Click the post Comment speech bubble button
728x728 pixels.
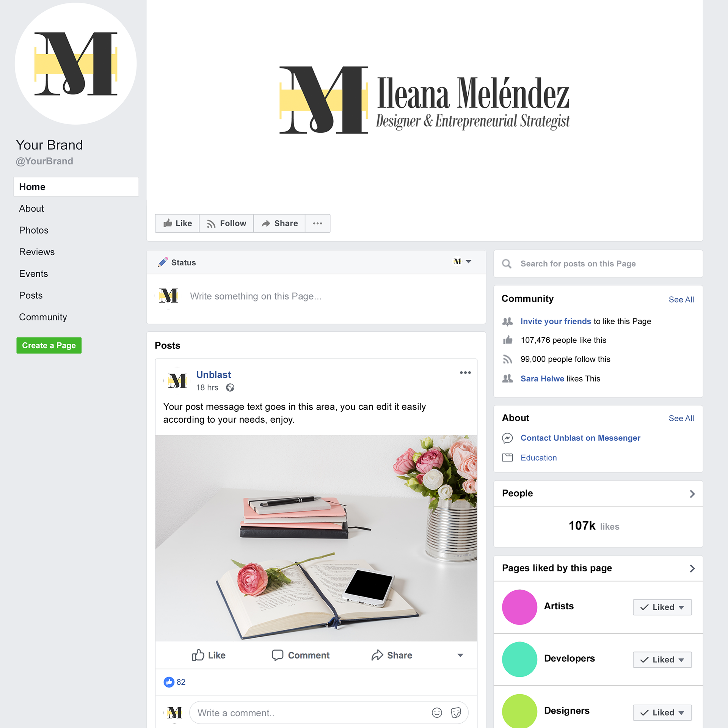(301, 655)
